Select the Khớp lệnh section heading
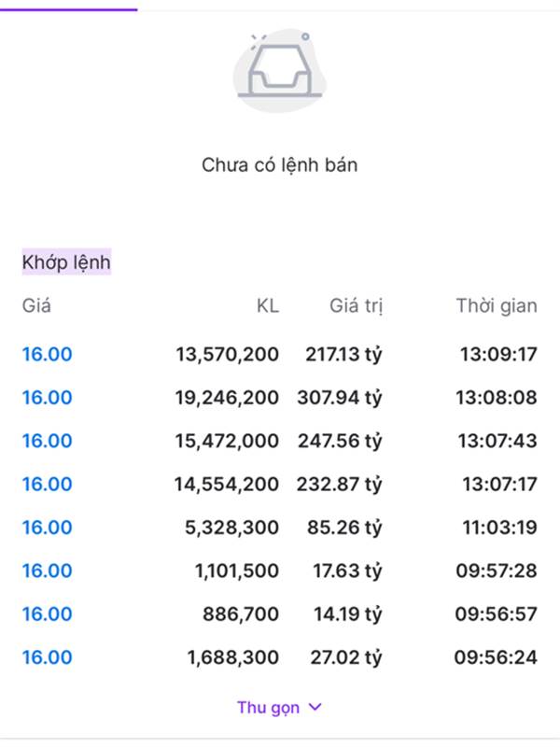The height and width of the screenshot is (747, 560). [66, 262]
